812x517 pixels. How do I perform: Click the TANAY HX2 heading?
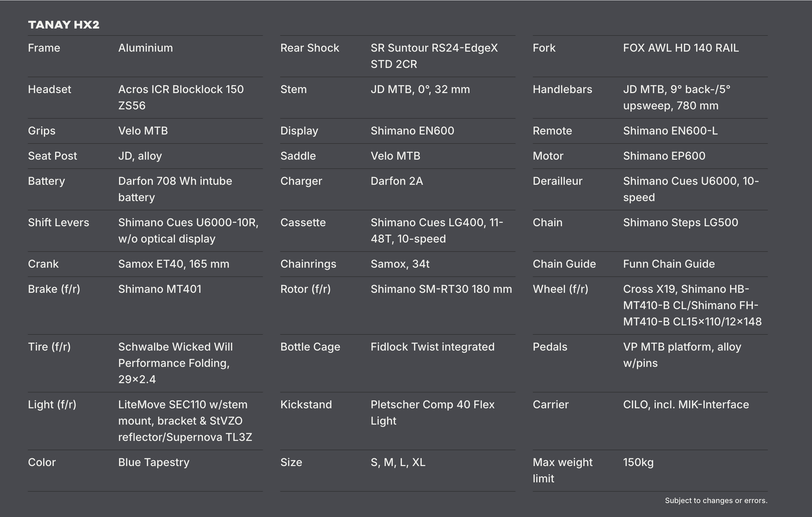[x=63, y=25]
